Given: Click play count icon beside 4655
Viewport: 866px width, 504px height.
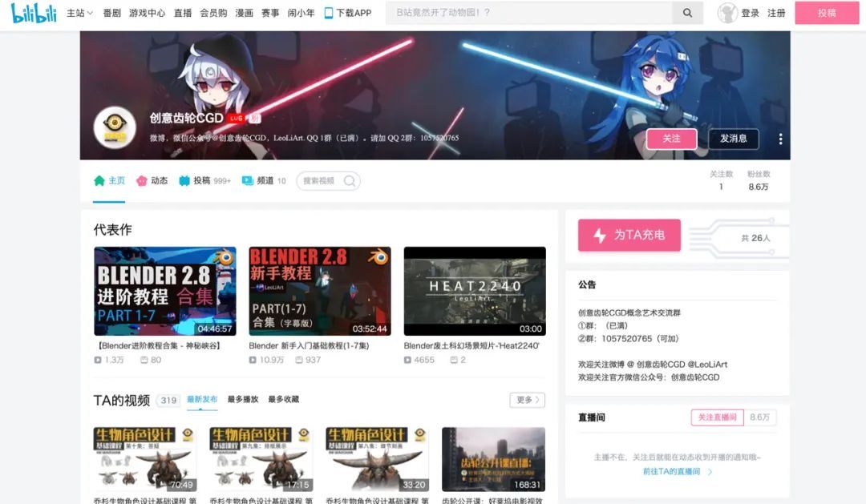Looking at the screenshot, I should click(407, 360).
